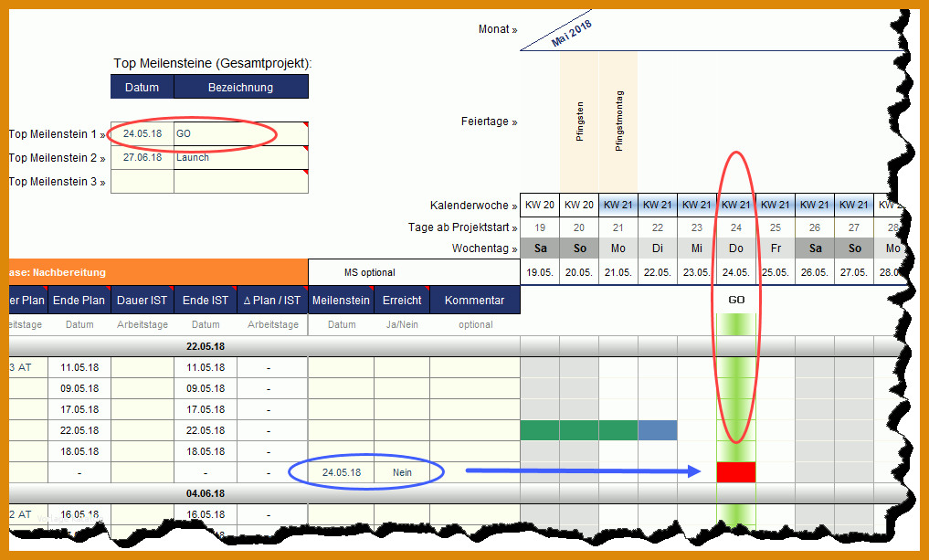Select the 'Ja/Nein' subheader

click(x=402, y=324)
